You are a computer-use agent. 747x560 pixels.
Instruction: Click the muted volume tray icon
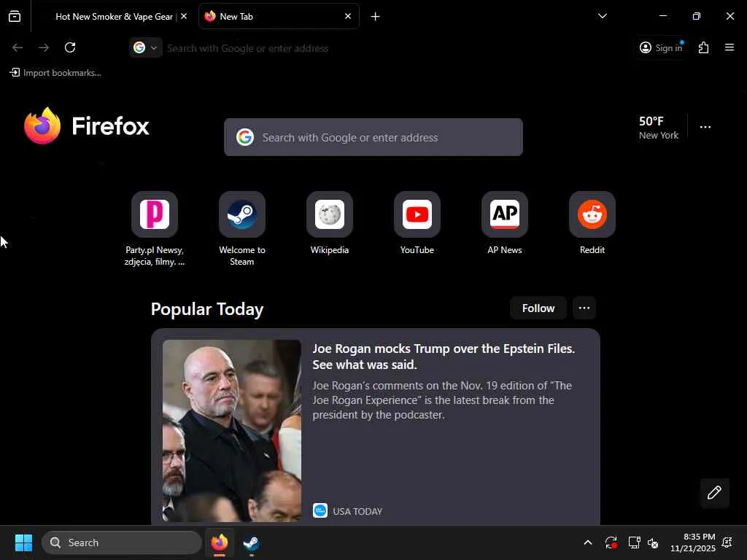(x=653, y=542)
